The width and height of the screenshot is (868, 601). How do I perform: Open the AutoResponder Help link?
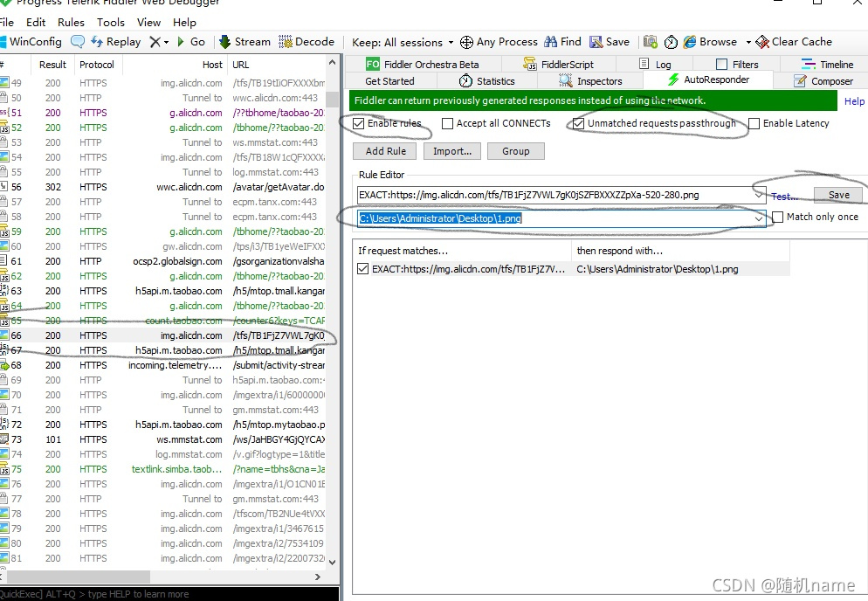(854, 101)
